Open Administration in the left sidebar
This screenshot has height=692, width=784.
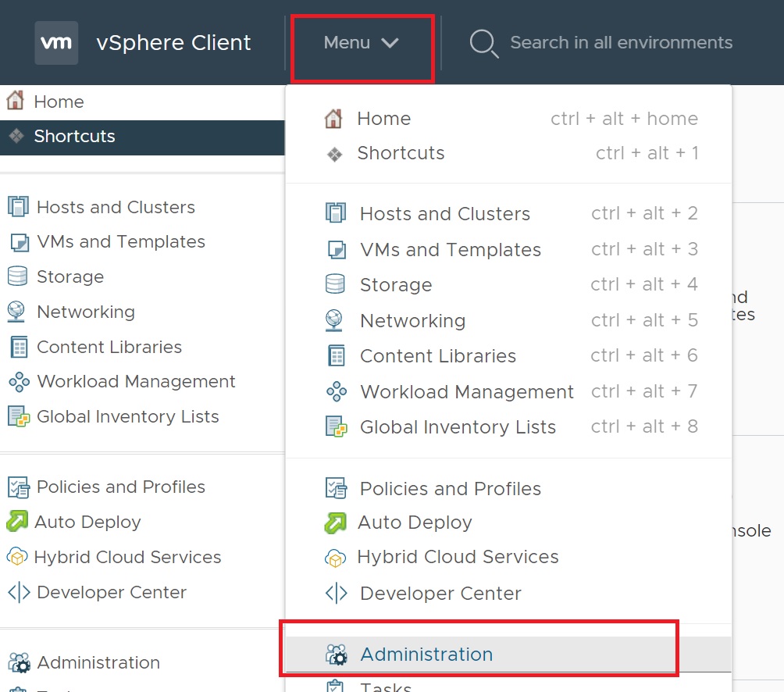[98, 663]
